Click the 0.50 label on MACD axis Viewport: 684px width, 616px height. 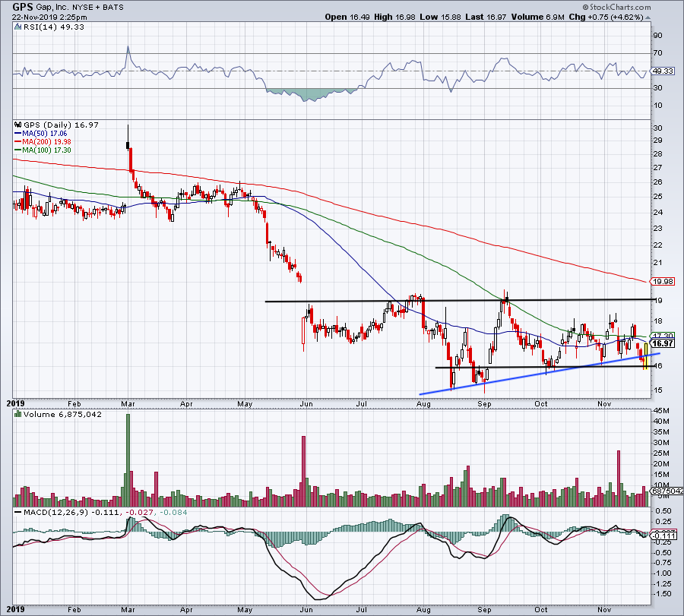[x=663, y=511]
